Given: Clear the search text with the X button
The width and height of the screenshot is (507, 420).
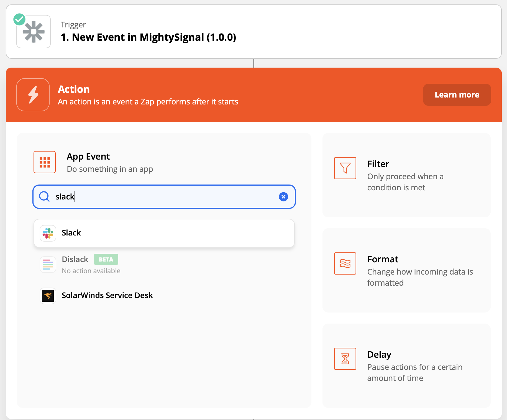Looking at the screenshot, I should click(283, 197).
